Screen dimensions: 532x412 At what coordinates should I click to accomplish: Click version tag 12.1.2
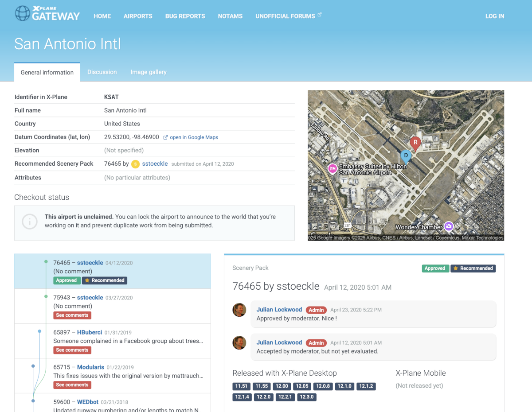tap(366, 386)
